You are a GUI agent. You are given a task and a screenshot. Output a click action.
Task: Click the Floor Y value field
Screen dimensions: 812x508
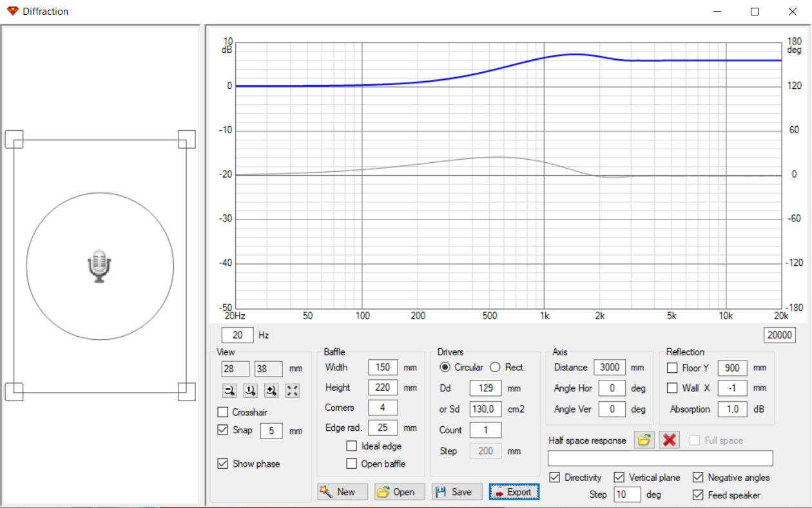click(x=732, y=368)
